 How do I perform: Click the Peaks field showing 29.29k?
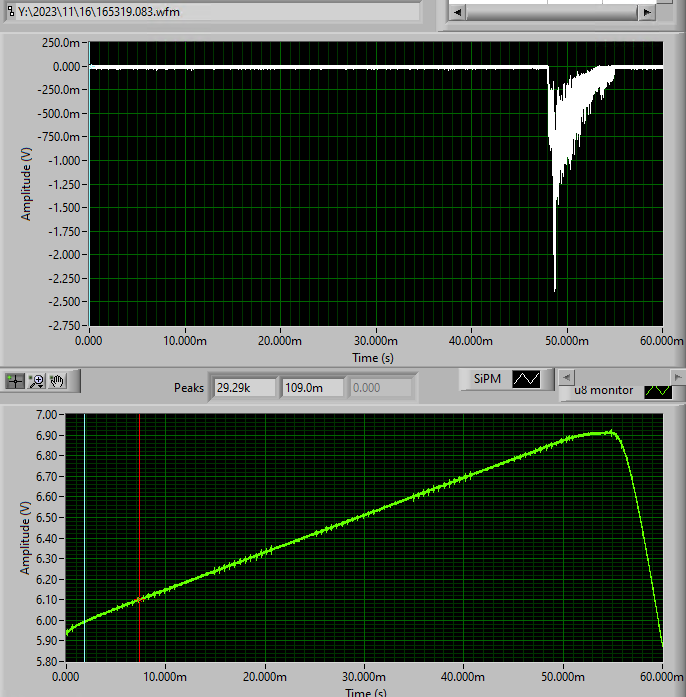[x=245, y=388]
